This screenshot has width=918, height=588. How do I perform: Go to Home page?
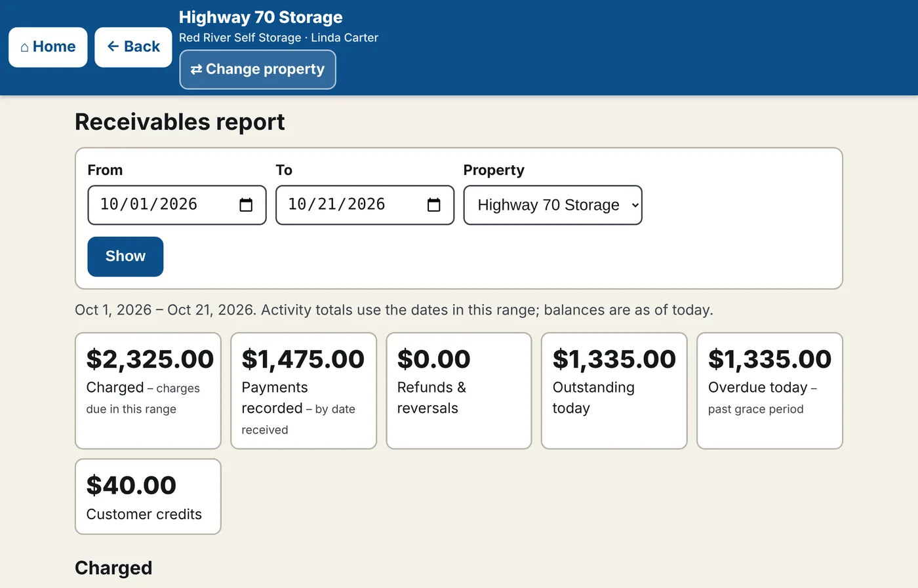pyautogui.click(x=48, y=47)
